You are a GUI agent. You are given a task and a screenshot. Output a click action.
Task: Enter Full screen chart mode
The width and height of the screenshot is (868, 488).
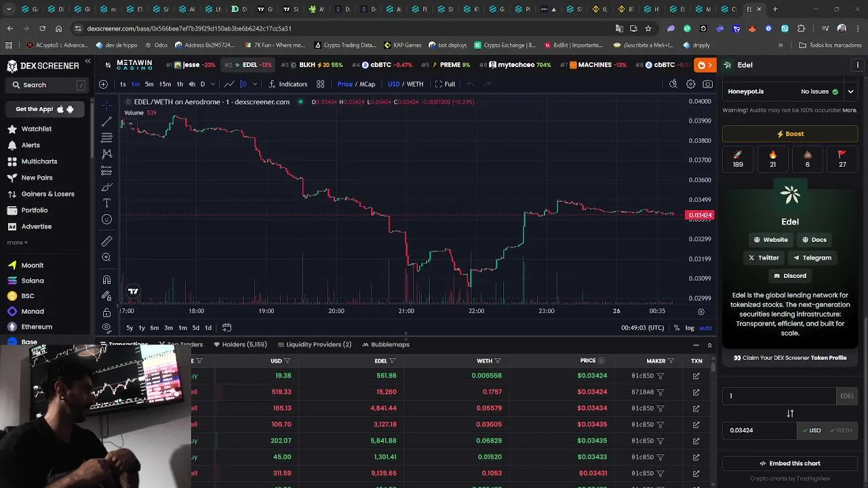point(445,84)
